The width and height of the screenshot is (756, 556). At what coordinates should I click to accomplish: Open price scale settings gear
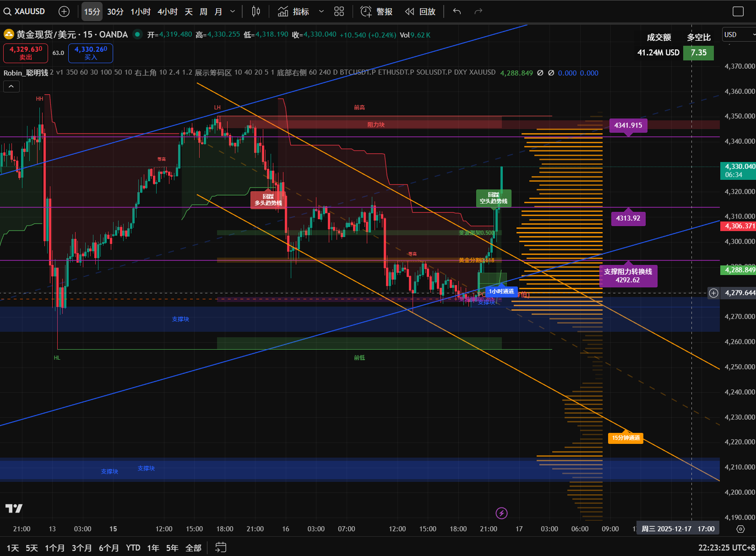click(740, 529)
